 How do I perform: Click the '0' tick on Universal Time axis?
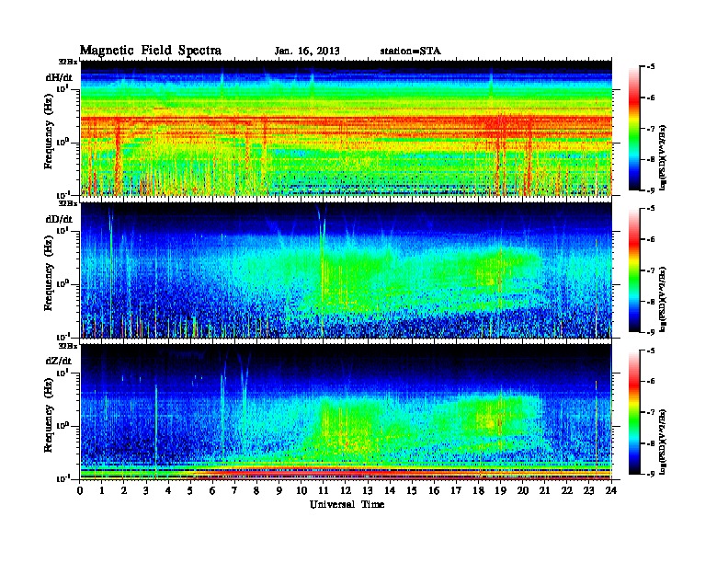(x=80, y=490)
